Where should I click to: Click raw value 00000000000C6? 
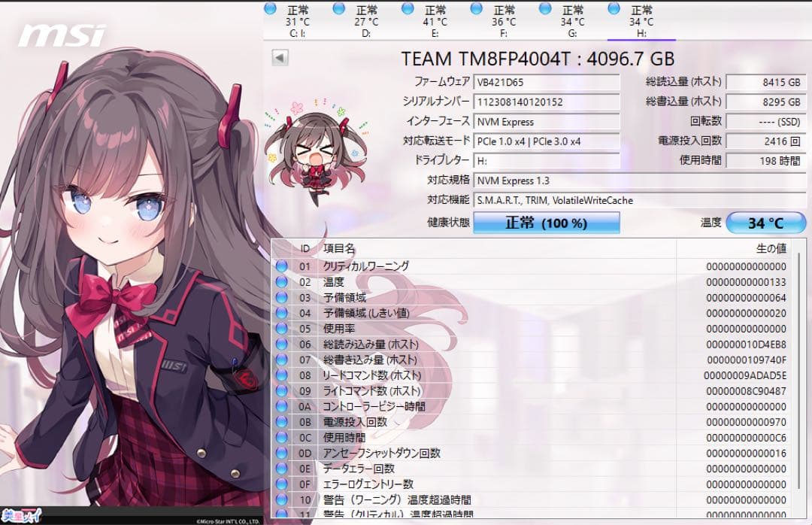pyautogui.click(x=746, y=438)
